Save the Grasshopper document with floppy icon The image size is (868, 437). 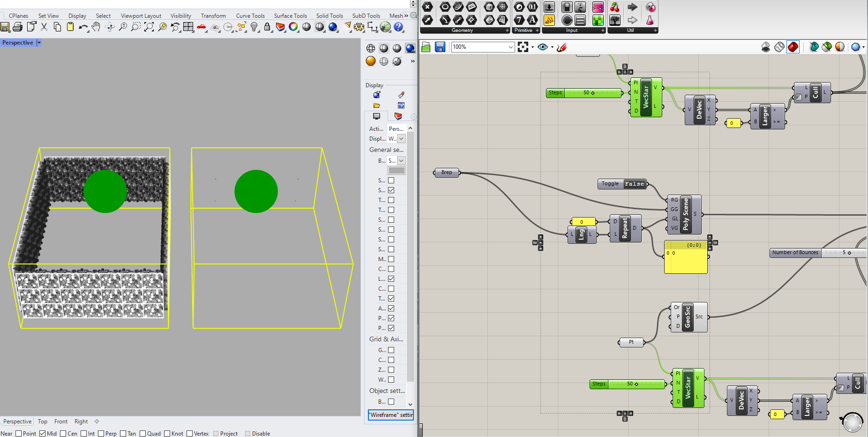(x=440, y=47)
